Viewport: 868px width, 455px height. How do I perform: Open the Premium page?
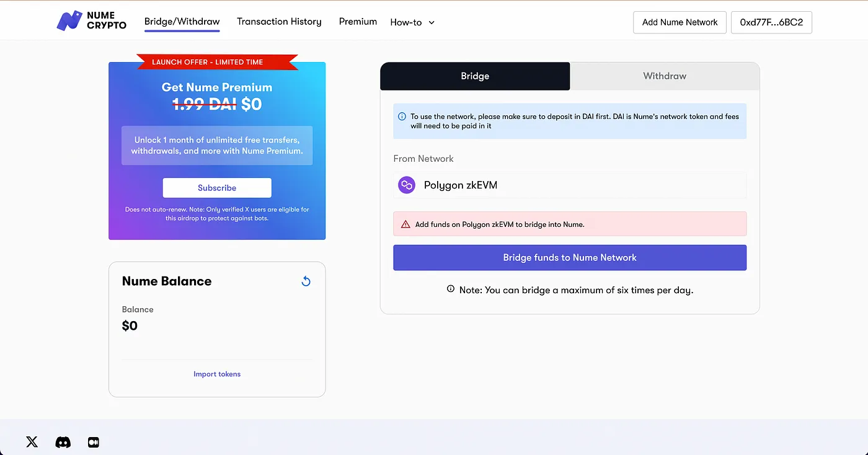358,22
